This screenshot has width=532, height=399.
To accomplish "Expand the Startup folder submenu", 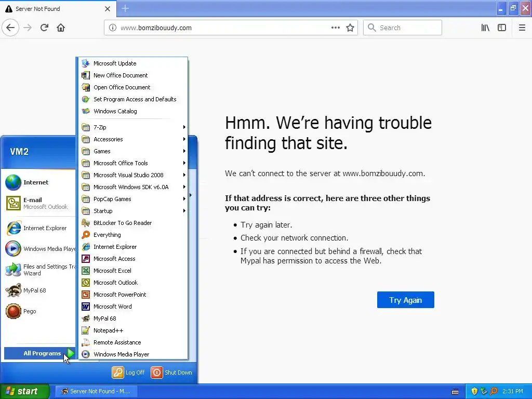I will (133, 211).
